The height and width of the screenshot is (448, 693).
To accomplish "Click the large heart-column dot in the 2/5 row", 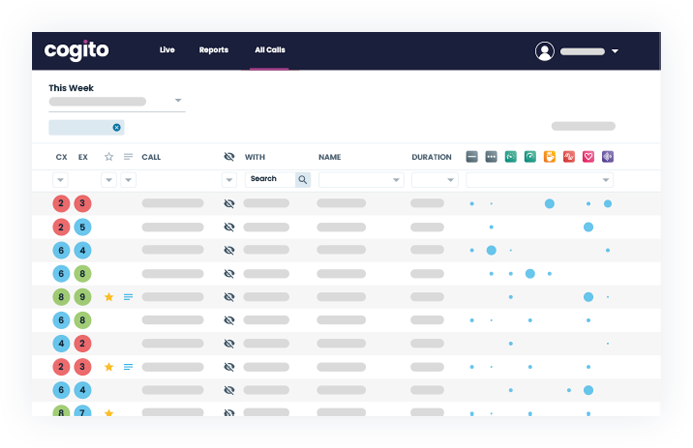I will point(588,227).
